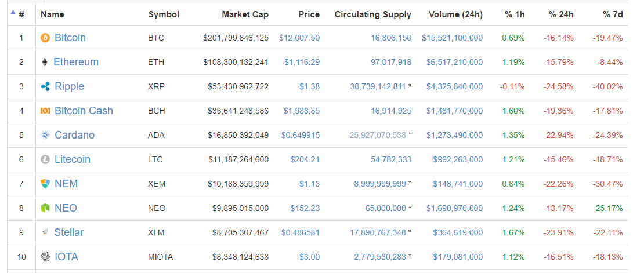Click Bitcoin price $12,007.50

pyautogui.click(x=299, y=38)
